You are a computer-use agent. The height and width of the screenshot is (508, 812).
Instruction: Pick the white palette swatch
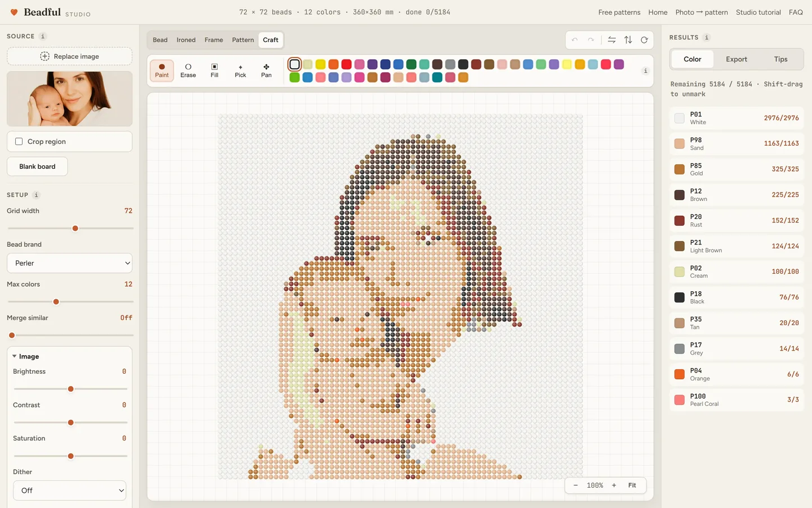coord(294,64)
